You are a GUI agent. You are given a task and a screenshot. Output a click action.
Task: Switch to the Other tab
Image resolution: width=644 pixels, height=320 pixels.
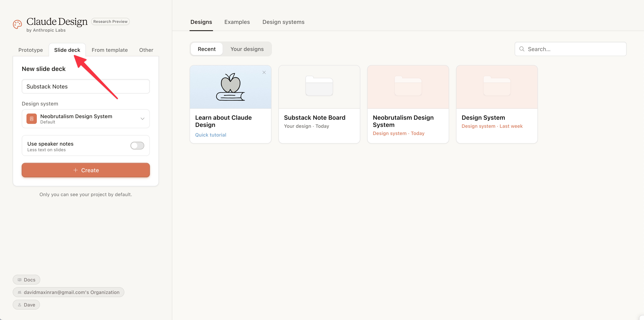(146, 50)
